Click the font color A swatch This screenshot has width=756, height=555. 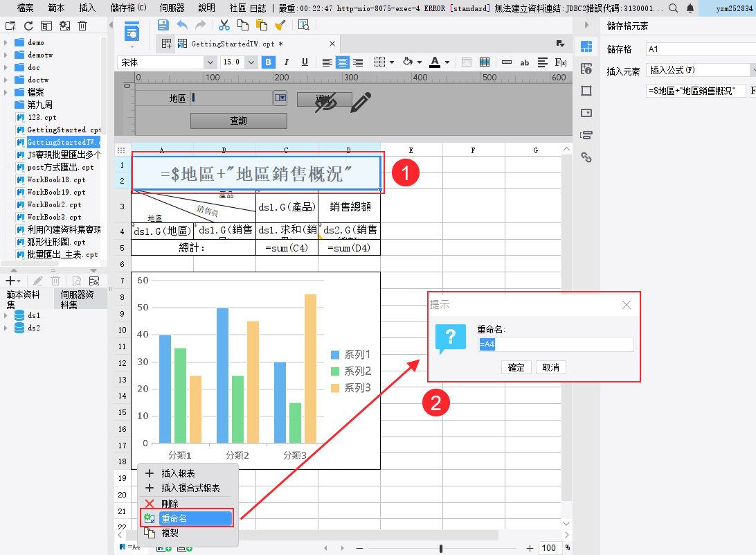[x=435, y=62]
